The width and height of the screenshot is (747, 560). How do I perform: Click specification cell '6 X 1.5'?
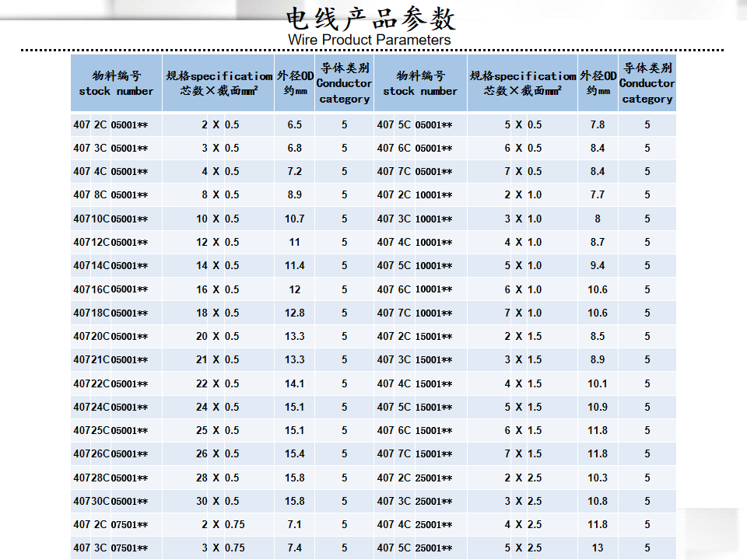[x=523, y=430]
